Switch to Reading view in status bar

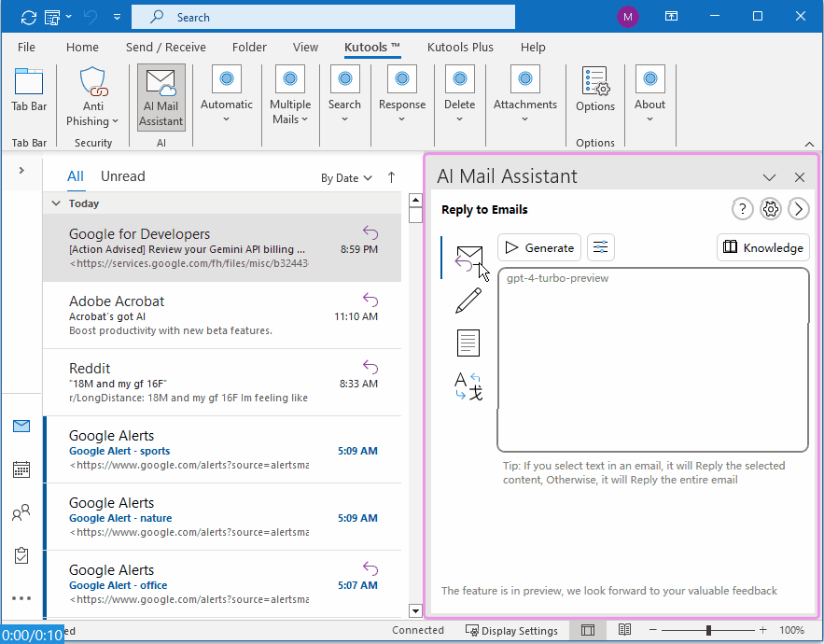[x=624, y=631]
